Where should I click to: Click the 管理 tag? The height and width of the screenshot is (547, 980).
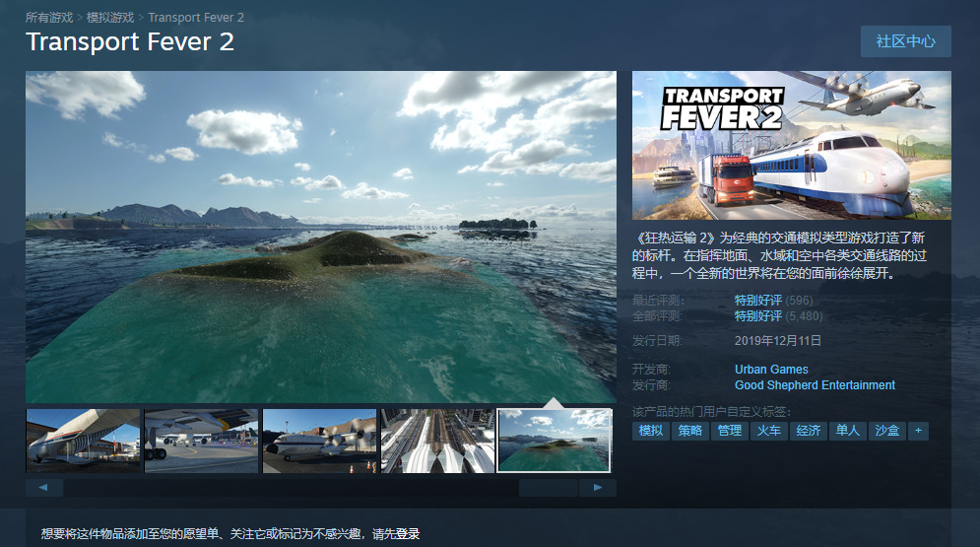(x=730, y=431)
